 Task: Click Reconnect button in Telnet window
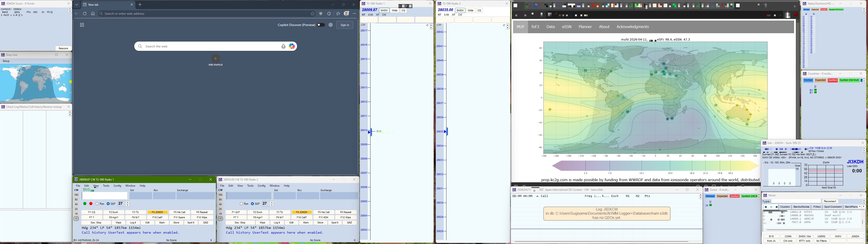click(830, 201)
